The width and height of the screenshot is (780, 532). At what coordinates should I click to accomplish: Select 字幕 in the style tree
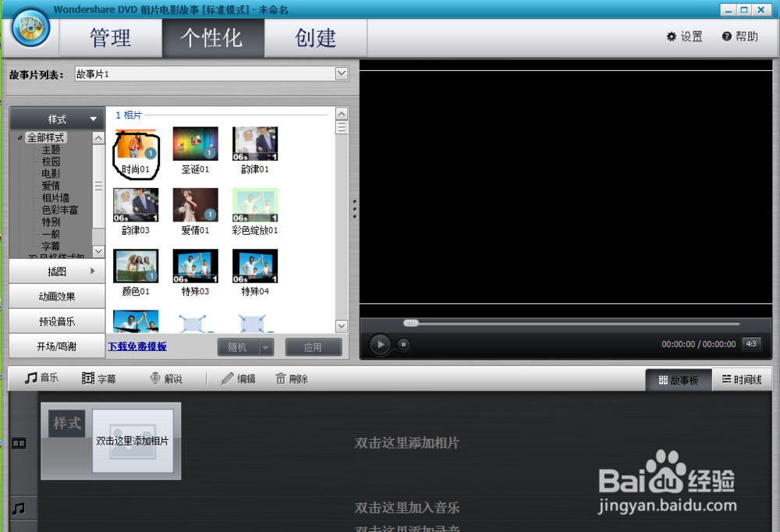(x=51, y=246)
